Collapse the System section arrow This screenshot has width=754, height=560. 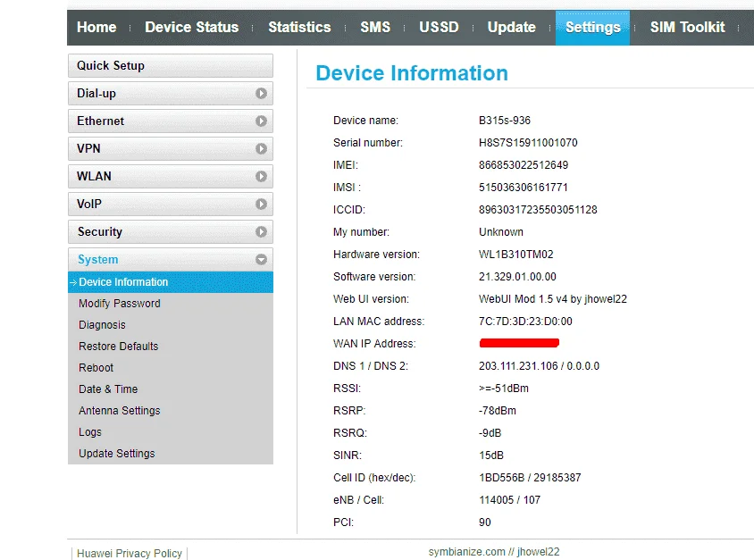pos(261,260)
